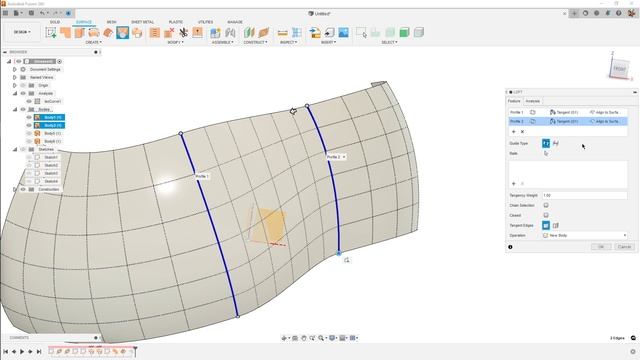Image resolution: width=640 pixels, height=360 pixels.
Task: Open timeline settings gear
Action: coord(633,351)
